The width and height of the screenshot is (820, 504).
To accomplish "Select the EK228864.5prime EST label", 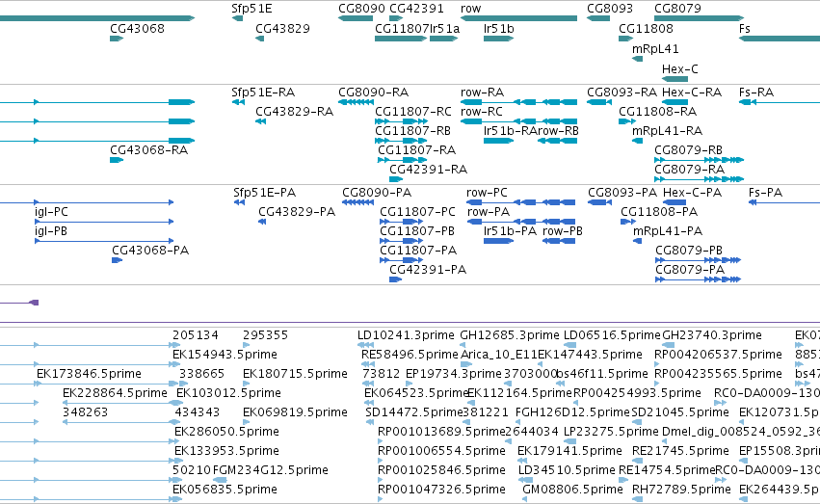I will coord(115,393).
